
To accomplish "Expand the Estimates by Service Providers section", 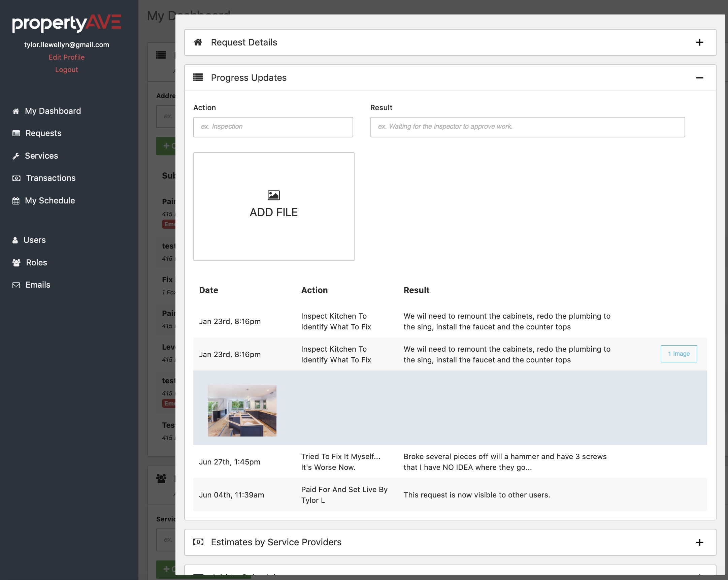I will (x=699, y=542).
